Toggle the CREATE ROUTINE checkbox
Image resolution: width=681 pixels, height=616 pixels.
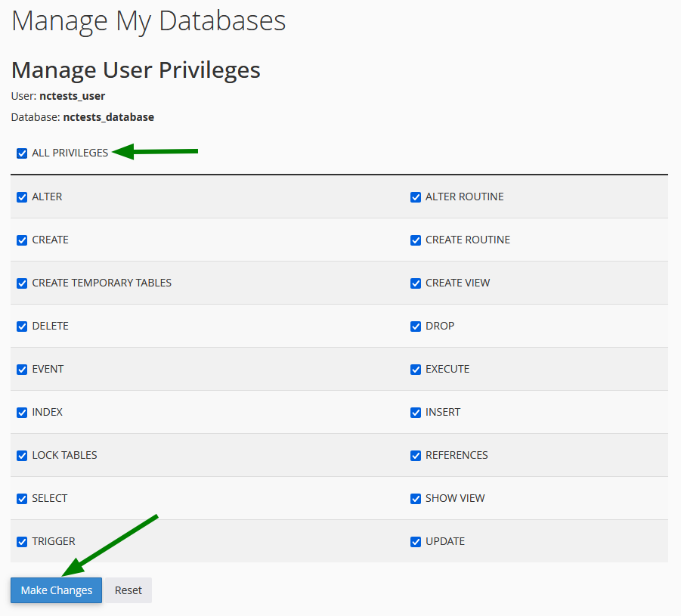(416, 240)
